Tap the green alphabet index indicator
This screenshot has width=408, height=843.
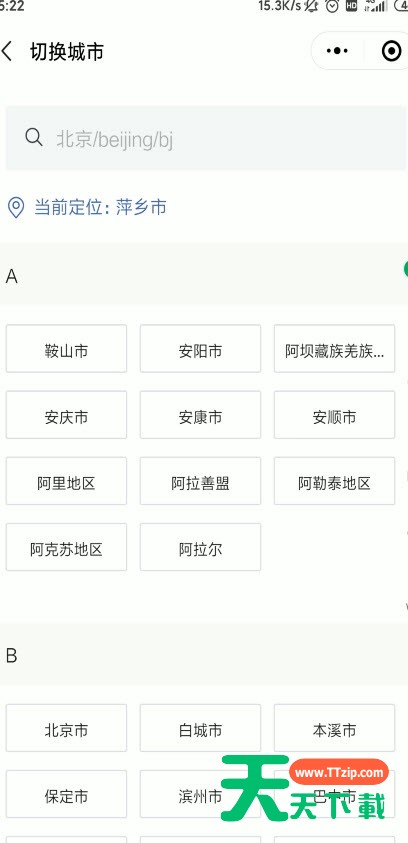pos(405,270)
